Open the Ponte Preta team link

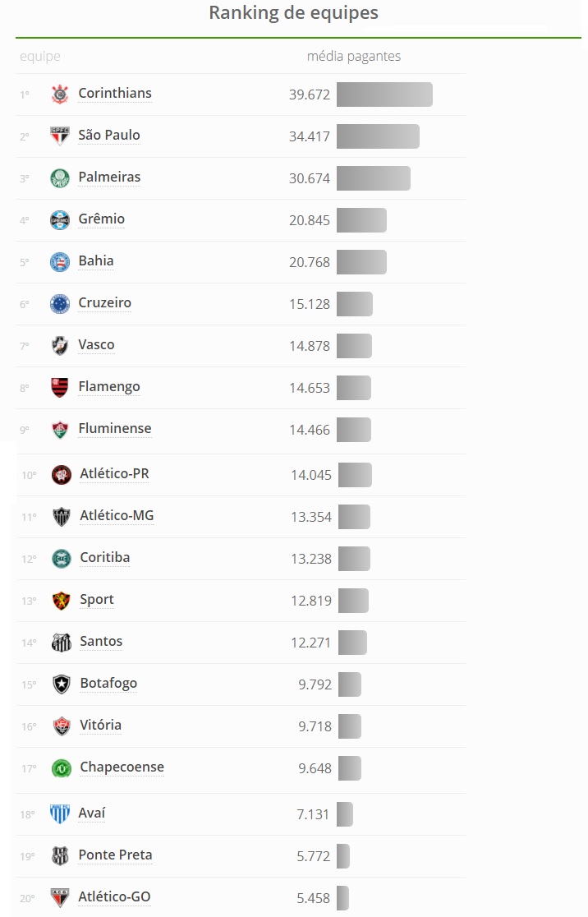point(115,855)
